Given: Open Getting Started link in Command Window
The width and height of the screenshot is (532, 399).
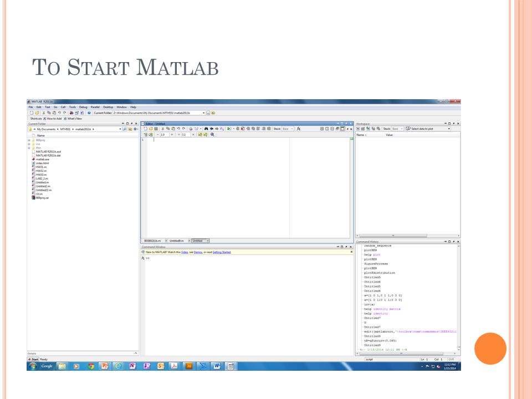Looking at the screenshot, I should 222,252.
